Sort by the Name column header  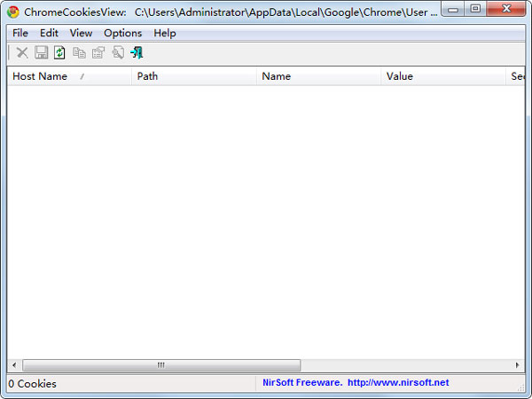pyautogui.click(x=318, y=76)
